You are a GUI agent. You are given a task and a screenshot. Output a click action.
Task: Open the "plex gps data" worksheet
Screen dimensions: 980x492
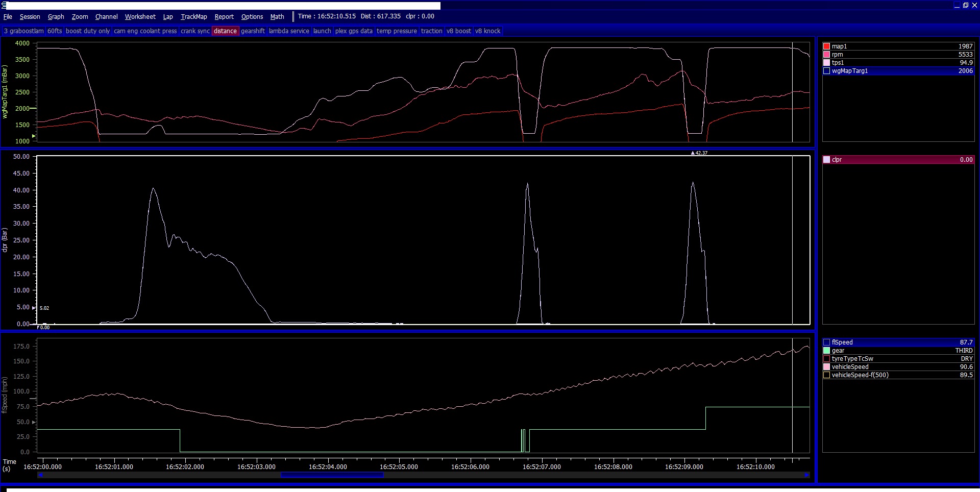tap(353, 31)
